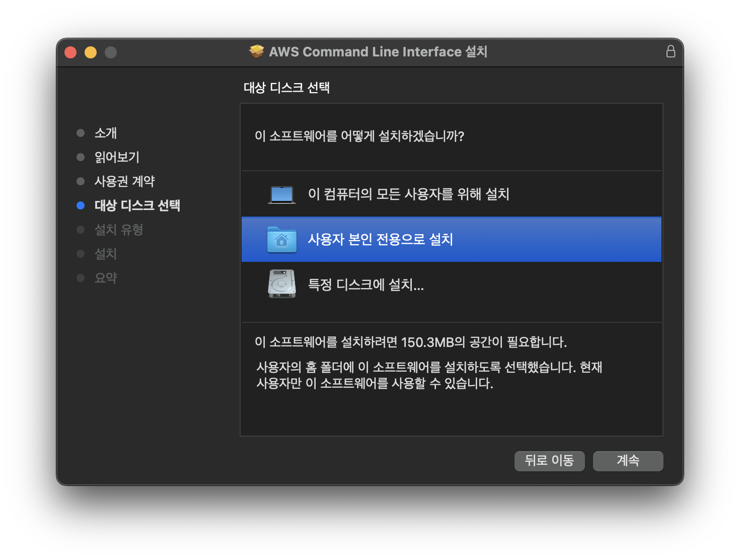Select the 대상 디스크 선택 sidebar step
This screenshot has width=740, height=560.
click(x=137, y=205)
